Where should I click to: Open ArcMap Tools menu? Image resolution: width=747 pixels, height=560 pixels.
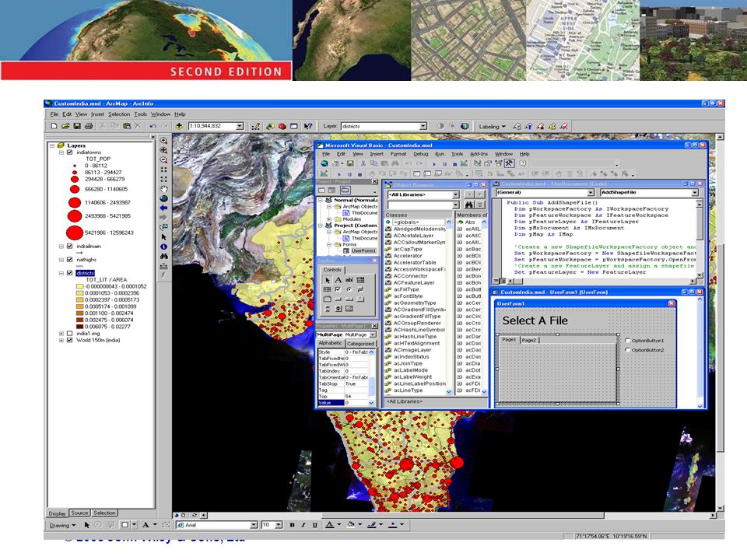[141, 114]
